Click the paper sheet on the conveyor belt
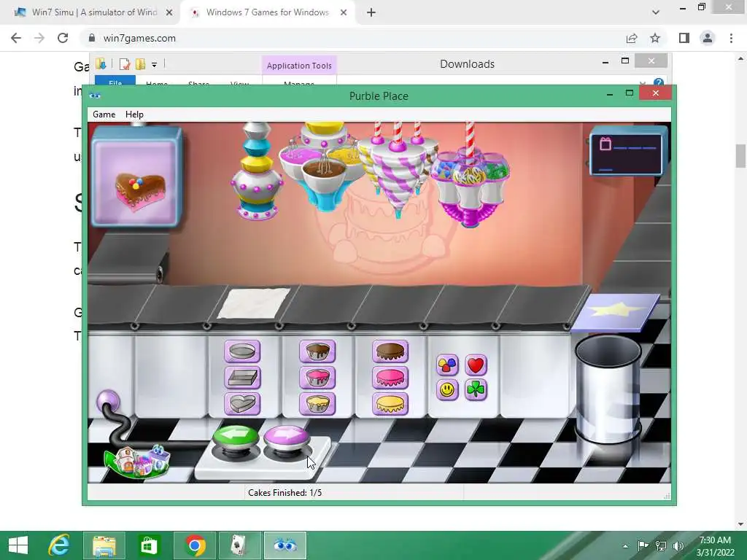This screenshot has width=747, height=560. (254, 303)
